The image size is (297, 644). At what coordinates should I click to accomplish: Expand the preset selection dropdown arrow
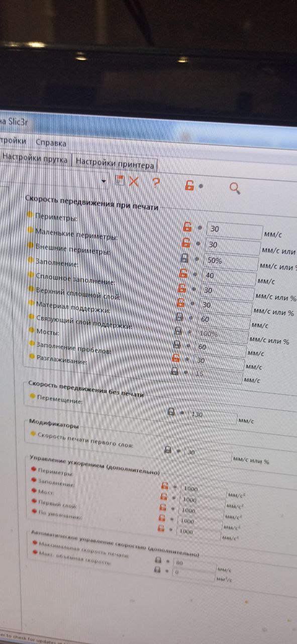tap(104, 181)
